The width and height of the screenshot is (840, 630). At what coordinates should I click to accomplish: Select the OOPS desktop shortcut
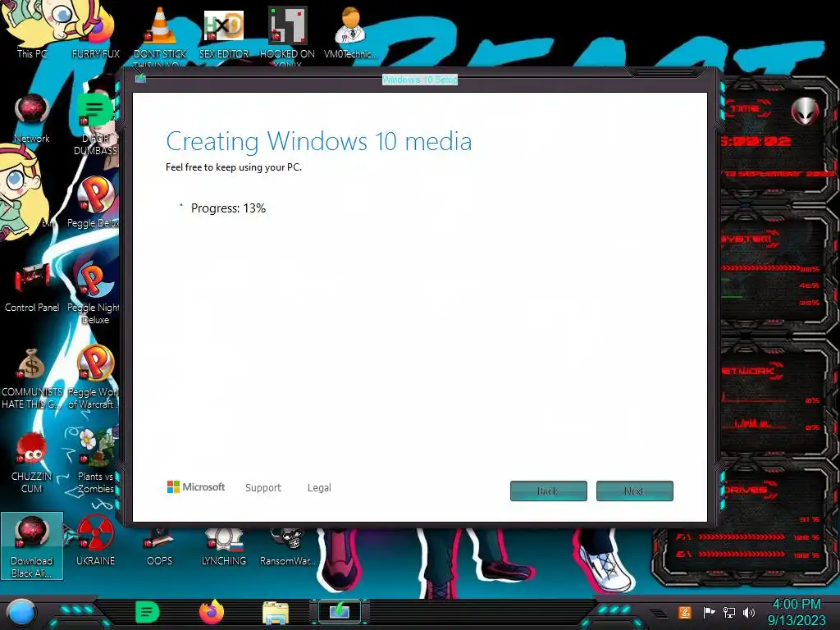[159, 546]
